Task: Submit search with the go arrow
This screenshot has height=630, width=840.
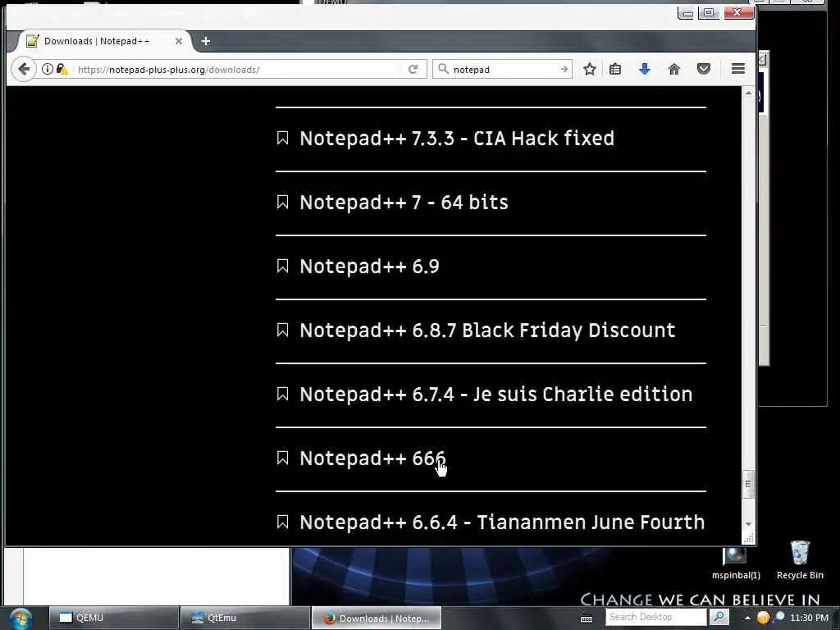Action: [x=564, y=69]
